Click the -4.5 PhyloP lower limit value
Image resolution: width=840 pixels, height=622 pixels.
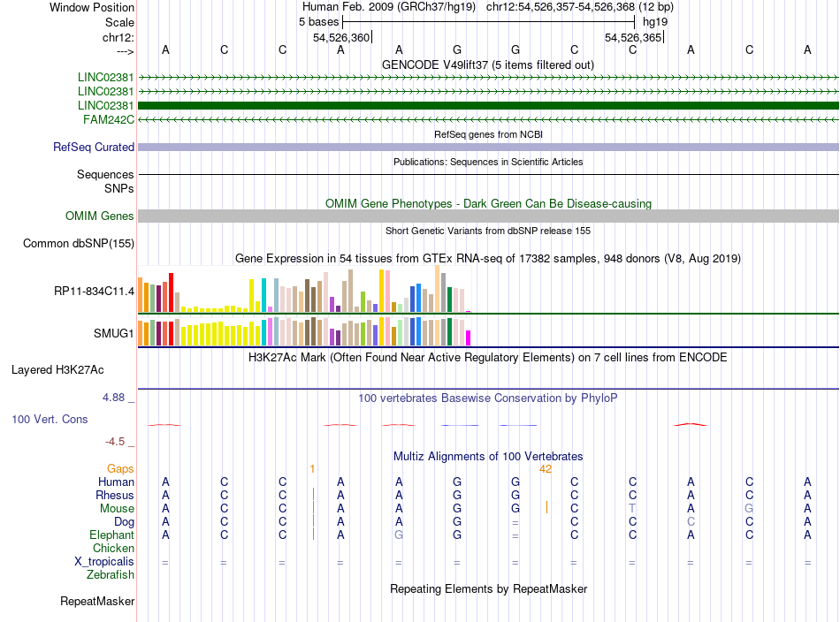[x=115, y=442]
